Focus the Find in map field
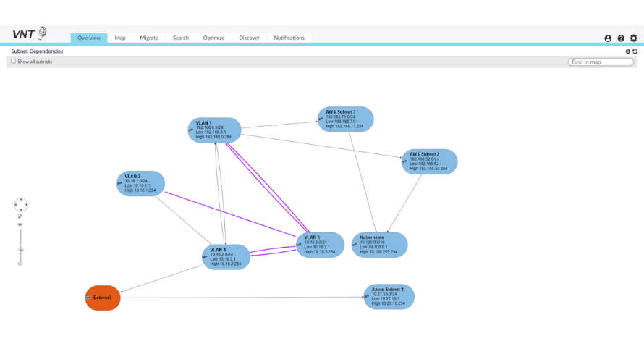644x362 pixels. [601, 62]
